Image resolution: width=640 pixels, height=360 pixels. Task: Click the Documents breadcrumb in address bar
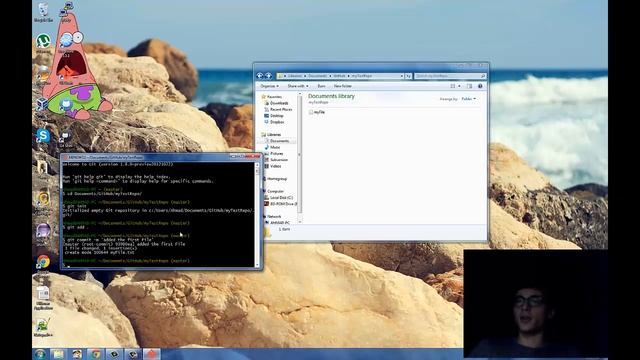coord(317,76)
